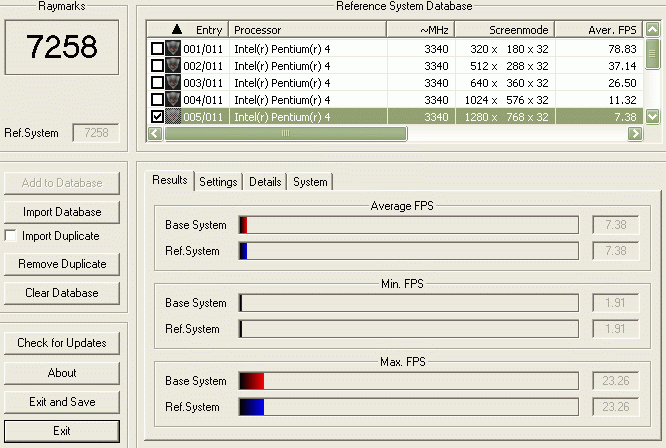Click the Average FPS Base System value 7.38
Screen dimensions: 666x448
click(x=615, y=225)
